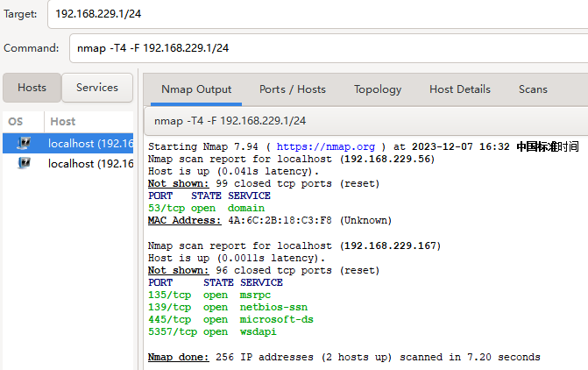Click the MAC Address output line
Viewport: 588px width, 370px height.
click(x=270, y=220)
